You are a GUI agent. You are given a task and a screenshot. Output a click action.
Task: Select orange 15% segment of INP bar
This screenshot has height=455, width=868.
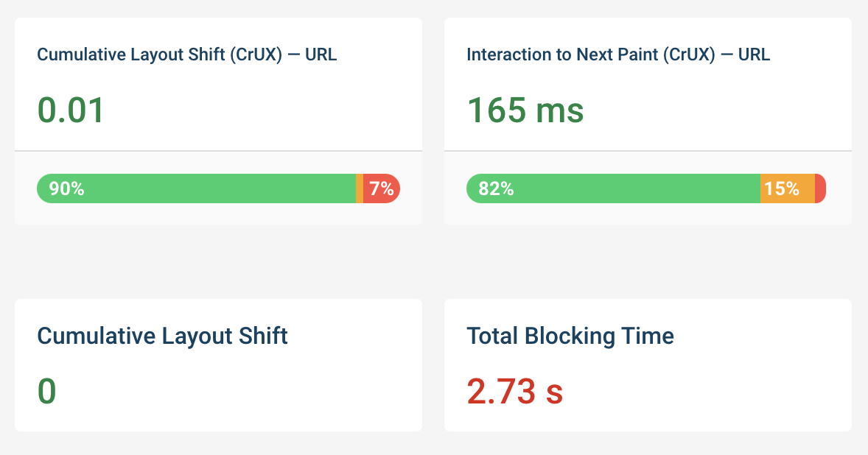787,188
